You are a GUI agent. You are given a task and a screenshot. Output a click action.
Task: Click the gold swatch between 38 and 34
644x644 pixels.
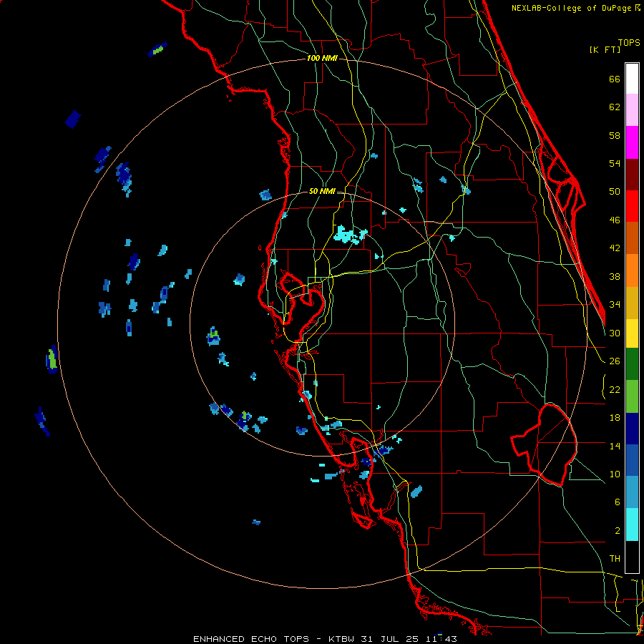tap(632, 302)
